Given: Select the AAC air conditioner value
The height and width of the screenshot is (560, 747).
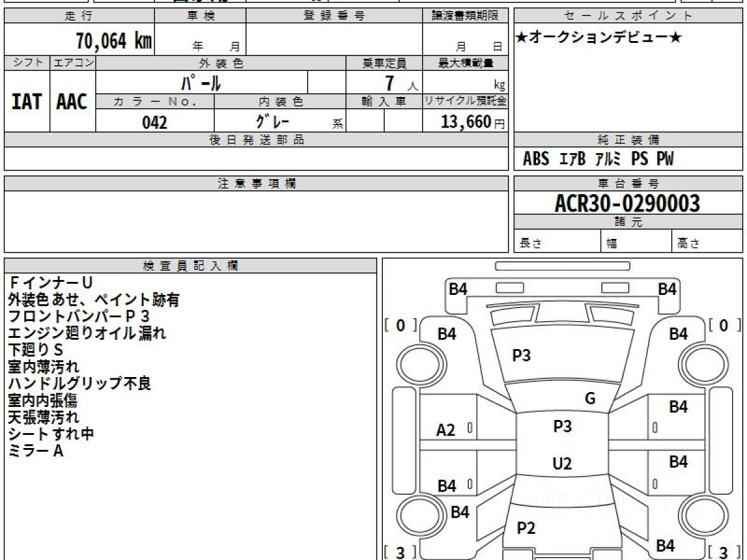Looking at the screenshot, I should point(72,102).
